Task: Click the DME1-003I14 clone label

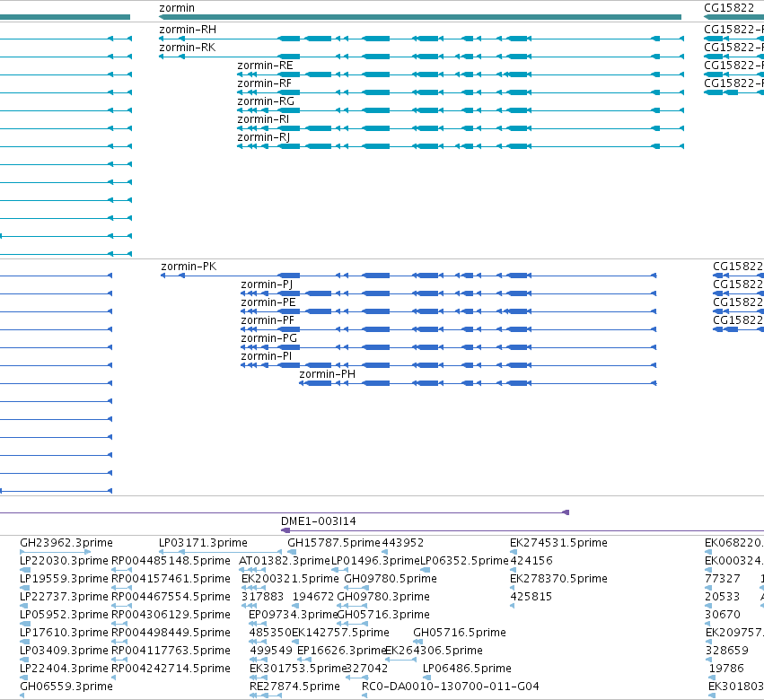Action: [319, 521]
